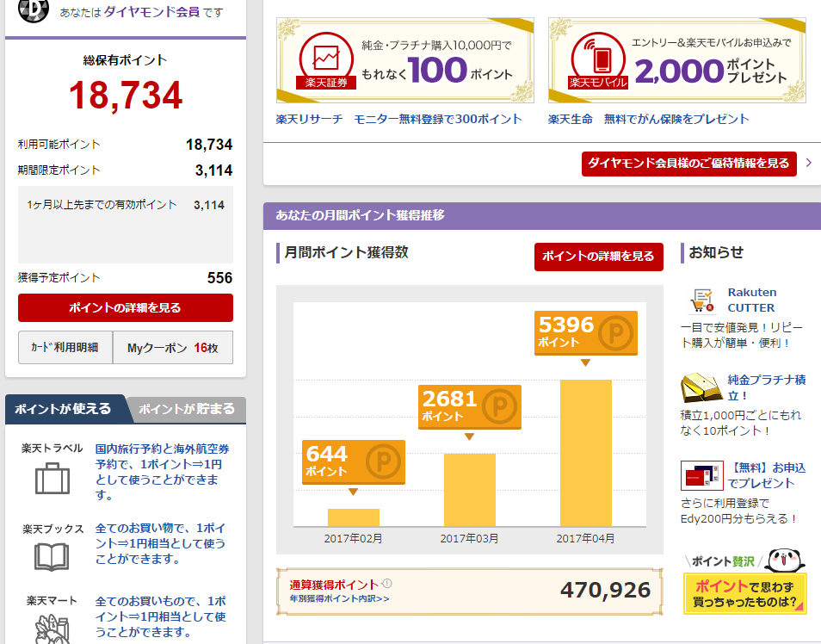The image size is (821, 644).
Task: Open 楽天生命 無料でがん保険をプレゼント link
Action: coord(649,119)
